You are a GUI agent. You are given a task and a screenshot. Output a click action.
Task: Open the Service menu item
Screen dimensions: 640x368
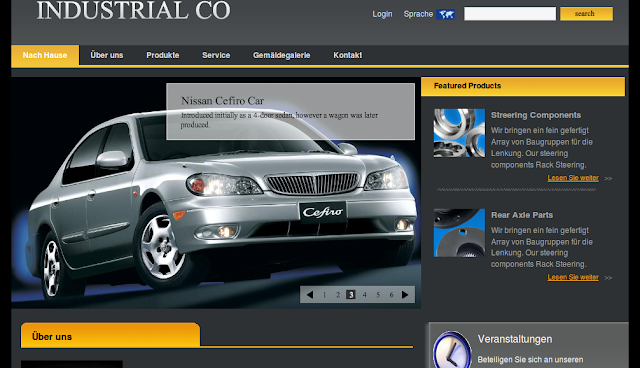click(x=216, y=55)
